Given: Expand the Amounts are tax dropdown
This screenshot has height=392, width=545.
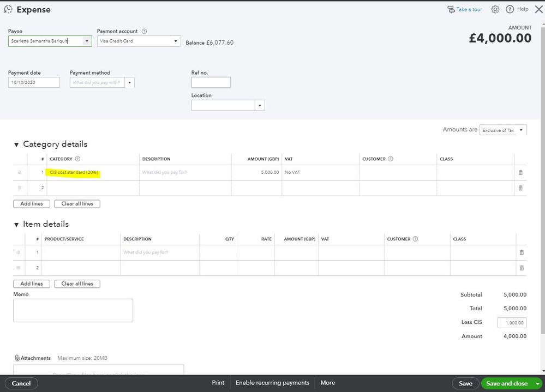Looking at the screenshot, I should (x=521, y=130).
